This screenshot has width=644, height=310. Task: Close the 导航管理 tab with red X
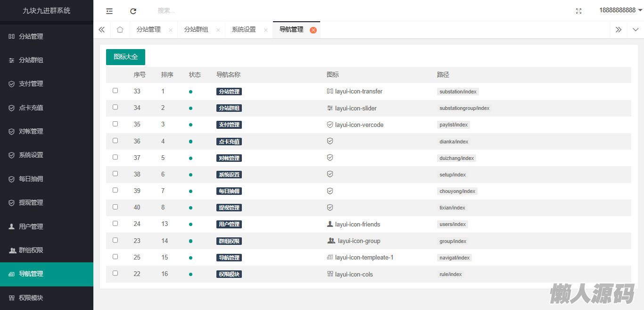tap(313, 30)
